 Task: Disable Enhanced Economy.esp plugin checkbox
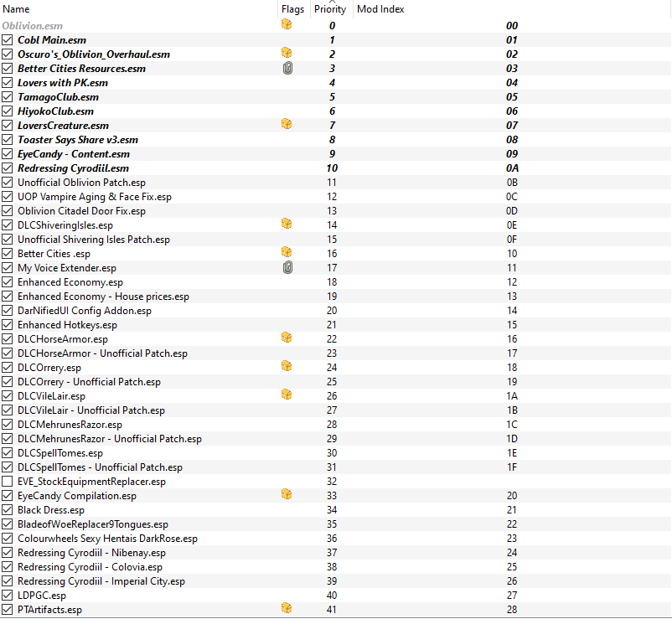click(7, 282)
